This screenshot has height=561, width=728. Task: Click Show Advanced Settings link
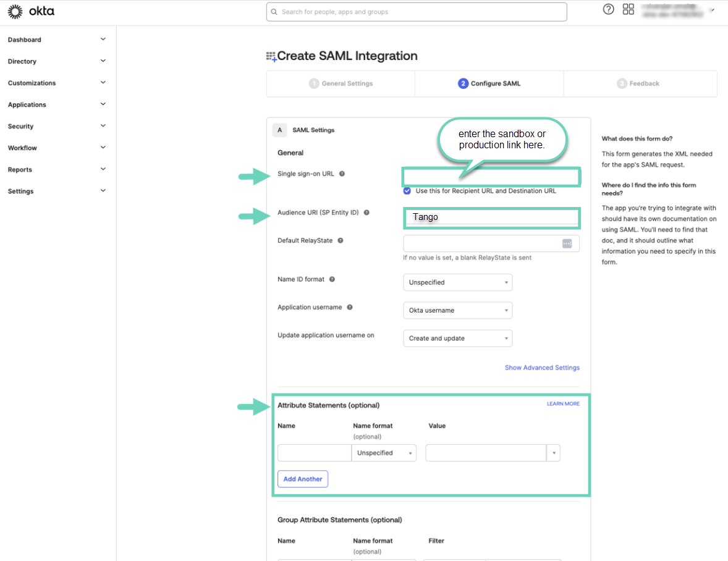pos(542,368)
